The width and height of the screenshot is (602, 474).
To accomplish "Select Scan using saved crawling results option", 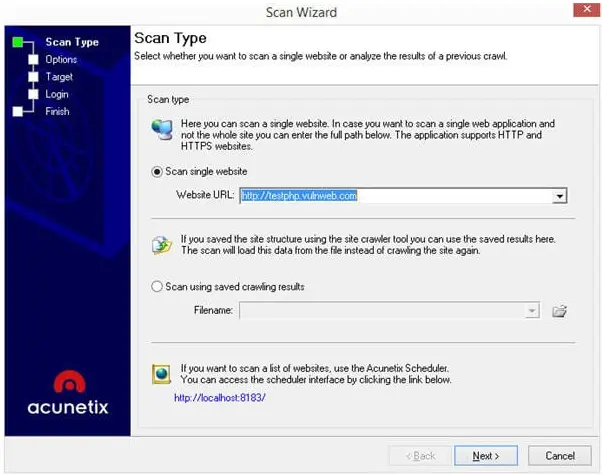I will (x=157, y=287).
